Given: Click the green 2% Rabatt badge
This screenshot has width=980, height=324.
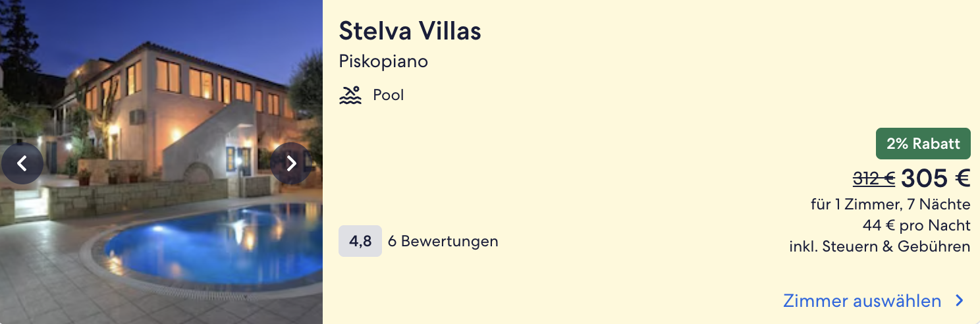Looking at the screenshot, I should tap(923, 144).
